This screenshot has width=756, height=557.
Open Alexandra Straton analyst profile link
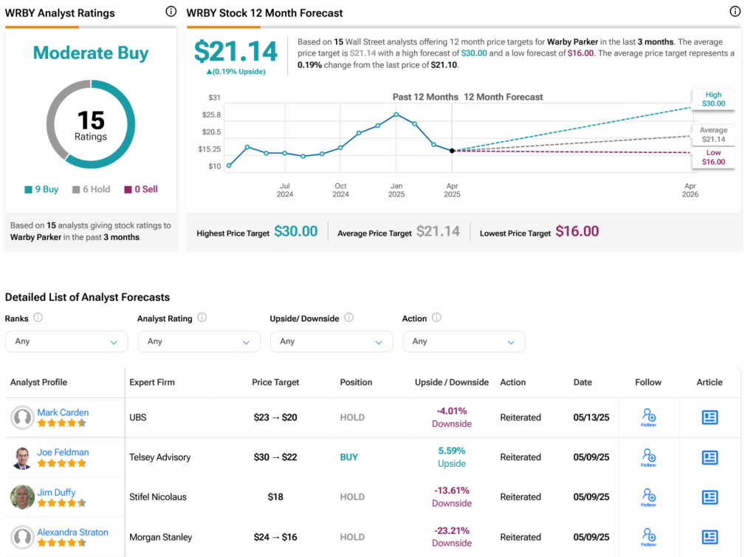[x=73, y=532]
